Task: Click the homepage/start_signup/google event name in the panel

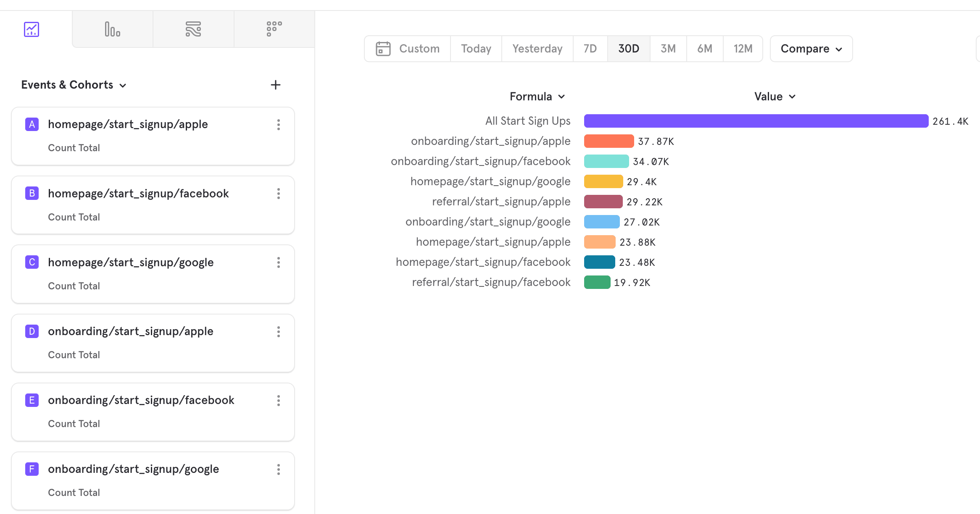Action: click(x=131, y=262)
